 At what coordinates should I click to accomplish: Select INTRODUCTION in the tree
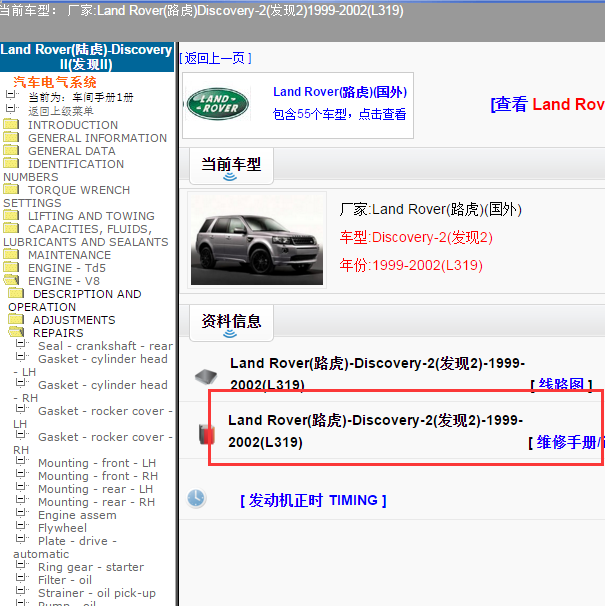(73, 125)
